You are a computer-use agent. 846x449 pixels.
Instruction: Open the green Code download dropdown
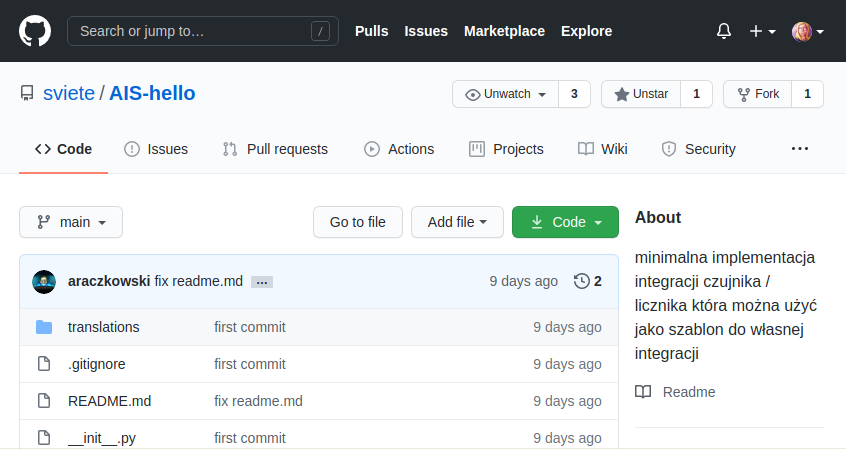pos(565,222)
